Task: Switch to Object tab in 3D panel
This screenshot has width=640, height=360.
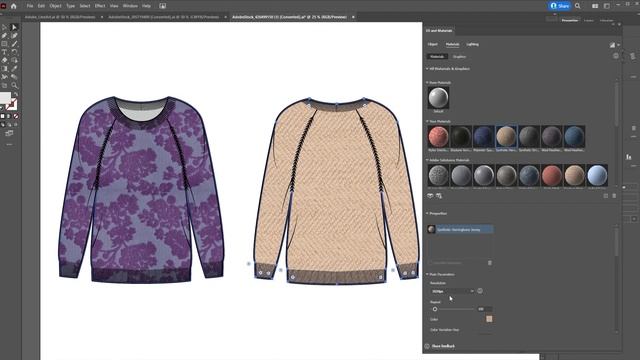Action: pyautogui.click(x=433, y=44)
